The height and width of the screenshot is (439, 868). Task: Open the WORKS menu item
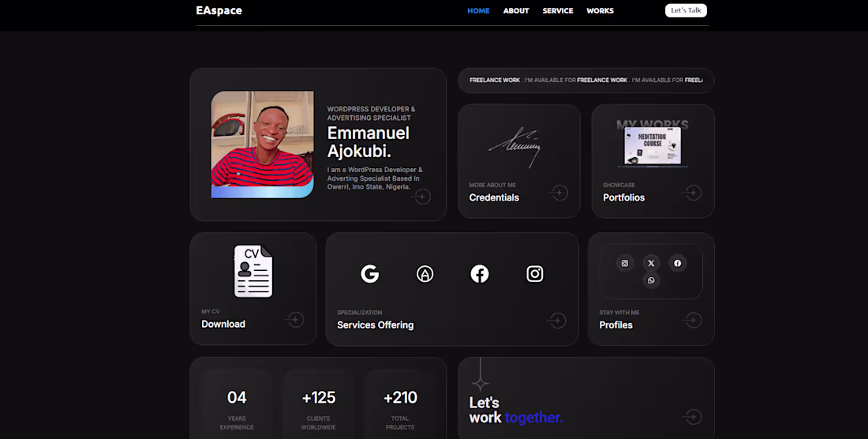[600, 10]
